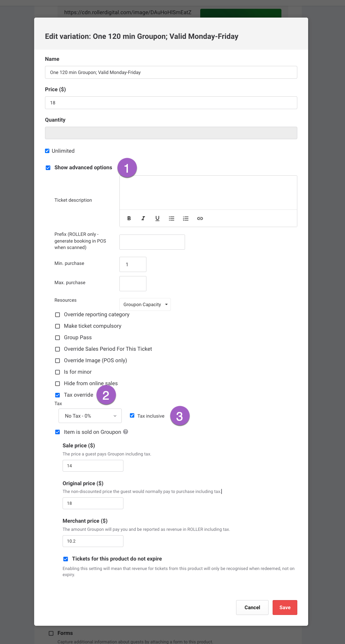Toggle italic formatting in ticket description
345x644 pixels.
(143, 218)
